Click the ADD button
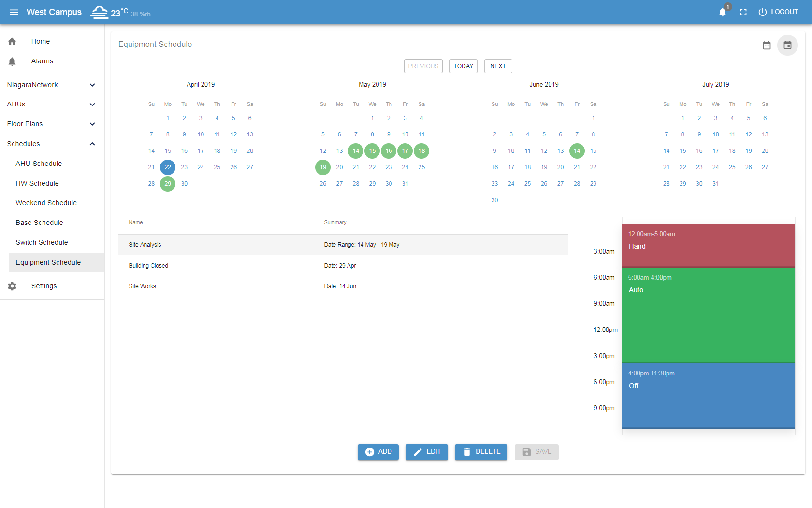This screenshot has height=508, width=812. tap(378, 452)
